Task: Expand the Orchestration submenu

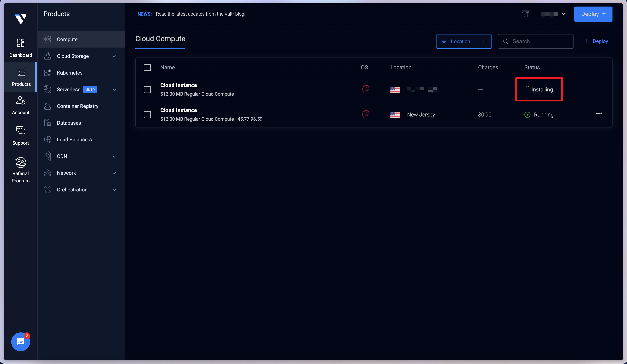Action: point(114,190)
